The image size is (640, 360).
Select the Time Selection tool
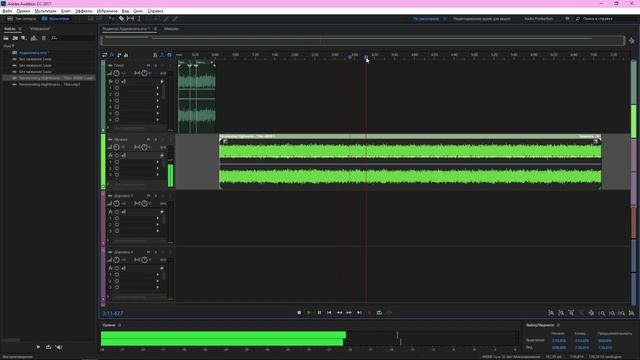click(139, 19)
